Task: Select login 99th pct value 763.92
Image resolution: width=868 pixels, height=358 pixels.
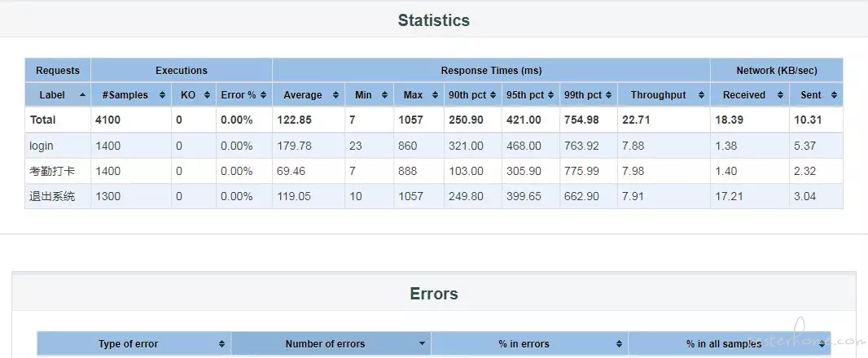Action: (581, 146)
